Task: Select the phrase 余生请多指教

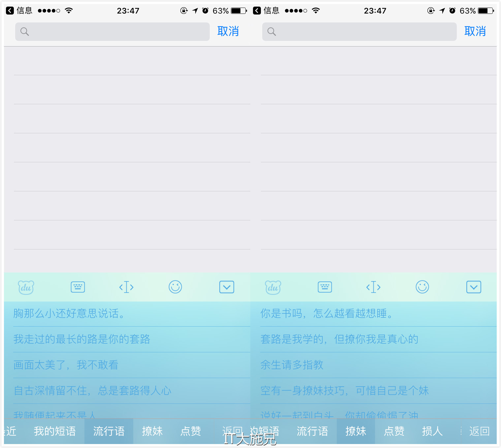Action: (292, 365)
